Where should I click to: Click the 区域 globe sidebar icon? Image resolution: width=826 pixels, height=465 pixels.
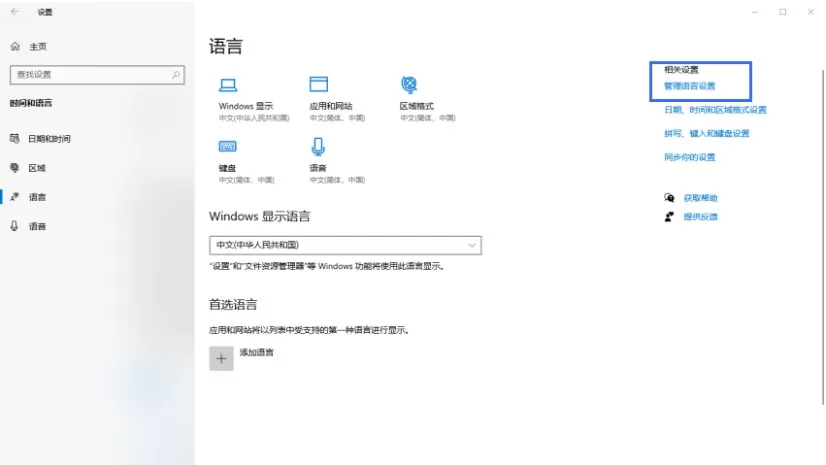point(15,167)
